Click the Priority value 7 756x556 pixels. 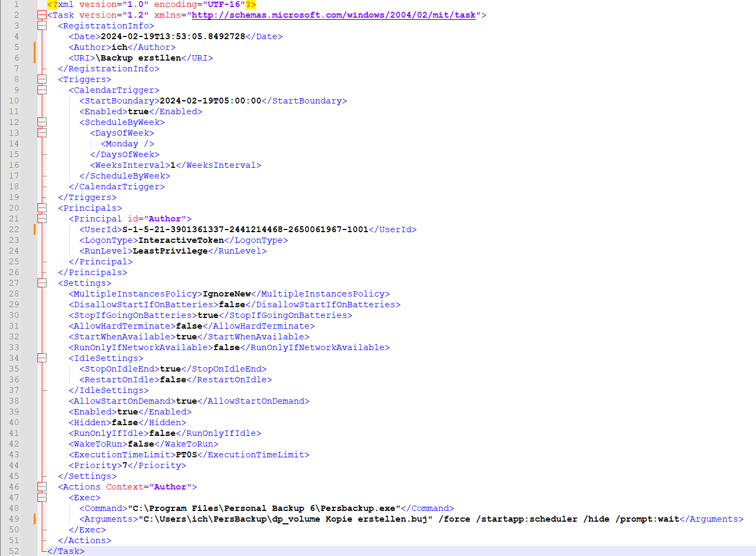click(x=125, y=465)
